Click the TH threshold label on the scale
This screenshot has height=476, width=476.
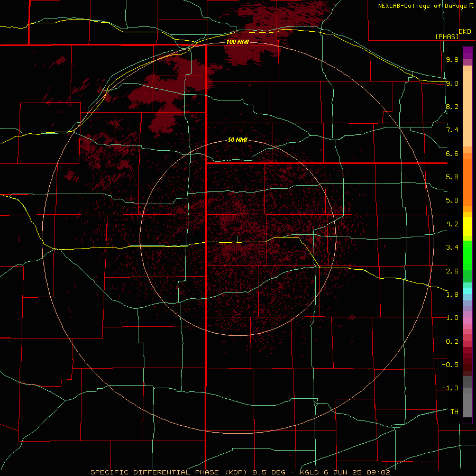tap(454, 412)
